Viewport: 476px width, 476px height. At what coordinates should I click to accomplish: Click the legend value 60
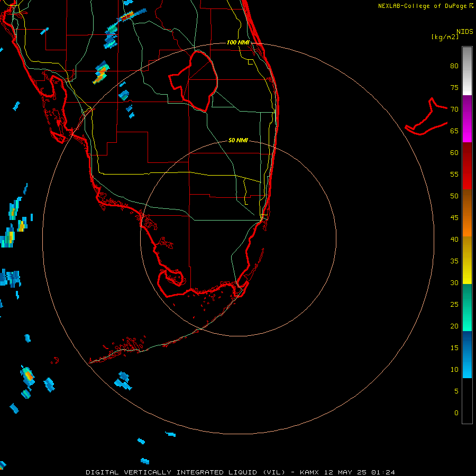coord(454,153)
